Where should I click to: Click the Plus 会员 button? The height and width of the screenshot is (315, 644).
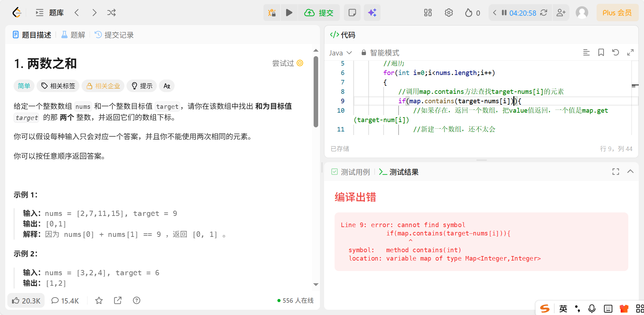(617, 13)
